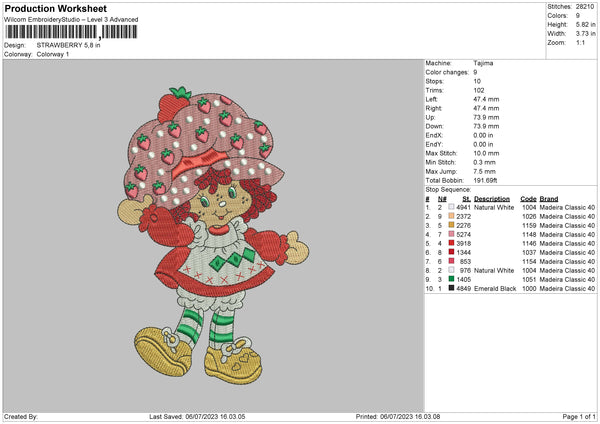Click the stitch count 4941 in row 1
This screenshot has width=600, height=424.
click(463, 207)
